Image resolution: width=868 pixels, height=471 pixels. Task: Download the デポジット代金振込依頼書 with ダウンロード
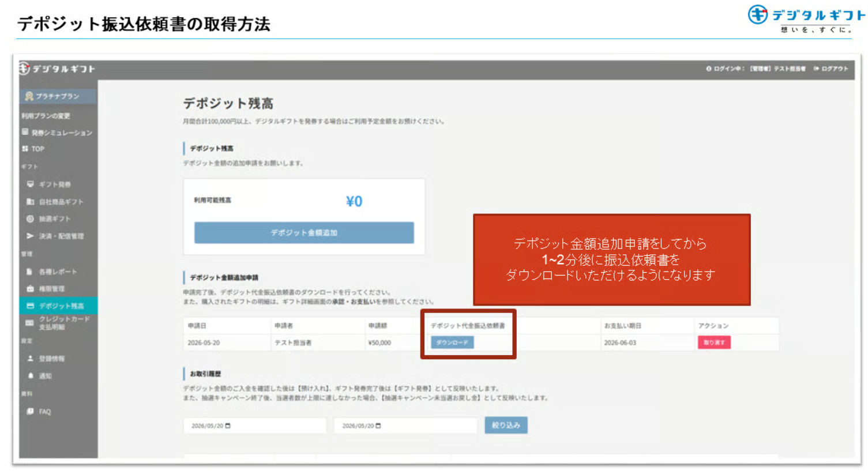[453, 342]
